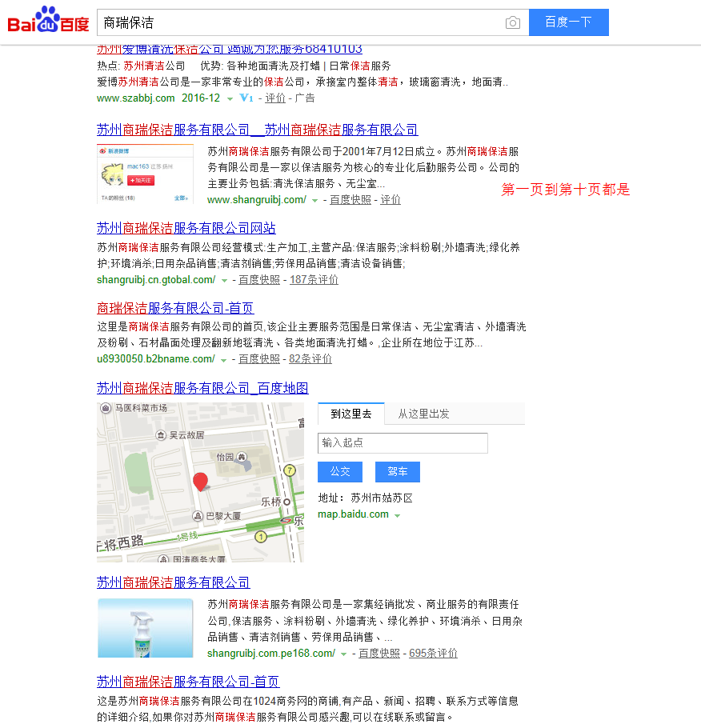The height and width of the screenshot is (728, 701).
Task: Click the red location pin on map
Action: point(200,482)
